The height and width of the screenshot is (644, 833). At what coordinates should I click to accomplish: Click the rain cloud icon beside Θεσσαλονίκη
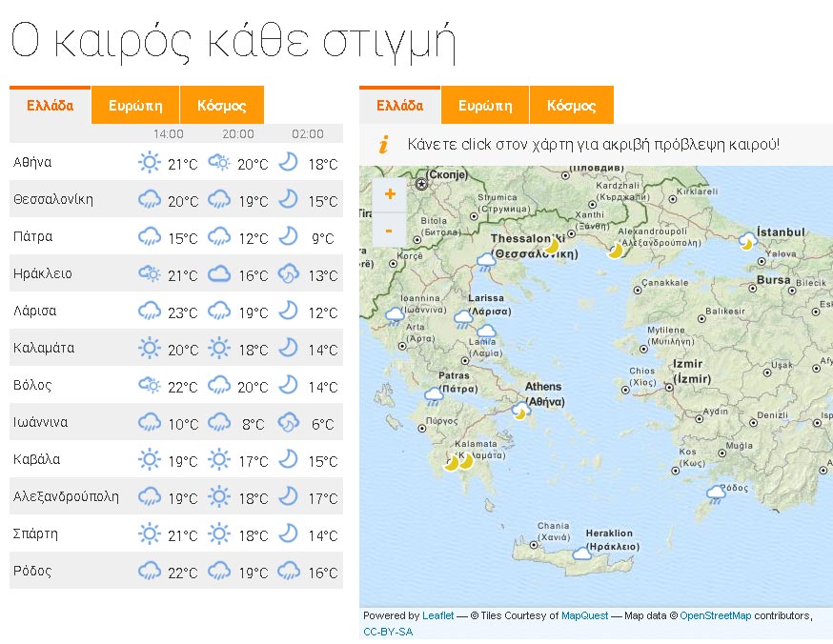pos(149,200)
